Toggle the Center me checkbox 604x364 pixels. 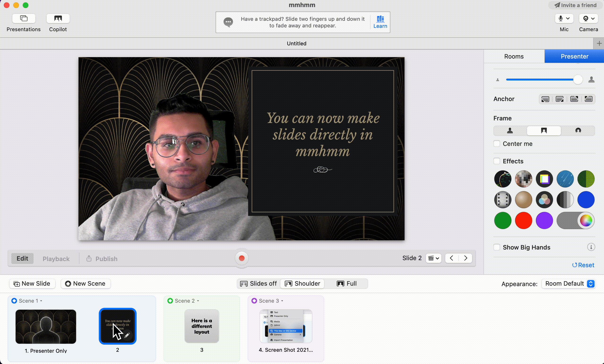point(497,144)
